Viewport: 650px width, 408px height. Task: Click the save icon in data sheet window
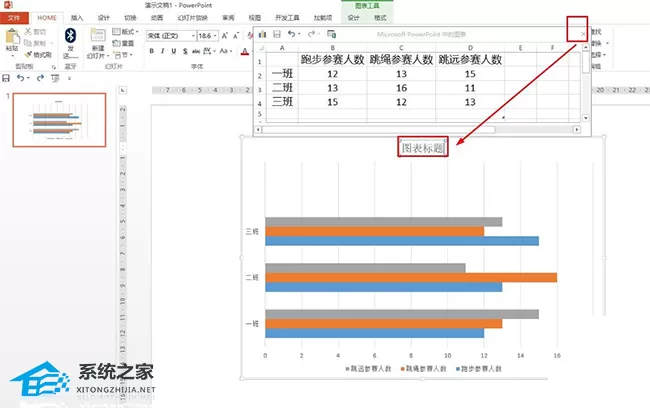coord(277,34)
